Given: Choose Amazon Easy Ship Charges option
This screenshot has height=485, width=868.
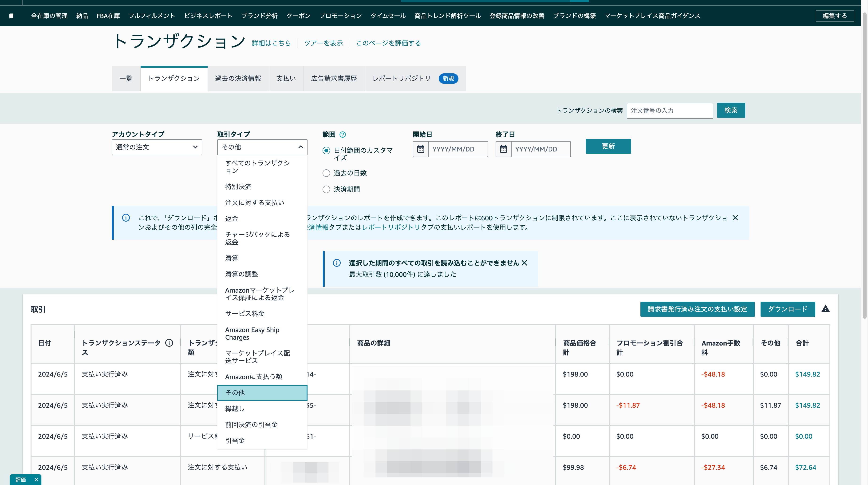Looking at the screenshot, I should 262,333.
